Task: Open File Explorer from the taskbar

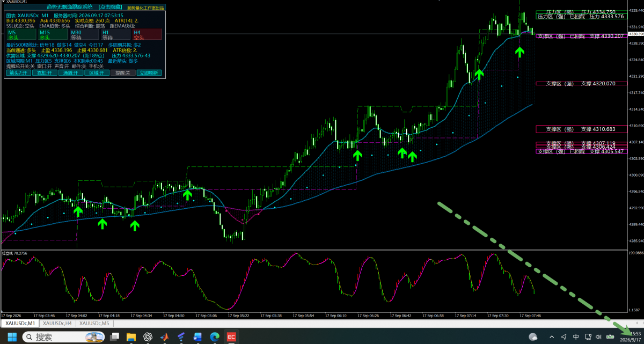Action: pyautogui.click(x=131, y=337)
